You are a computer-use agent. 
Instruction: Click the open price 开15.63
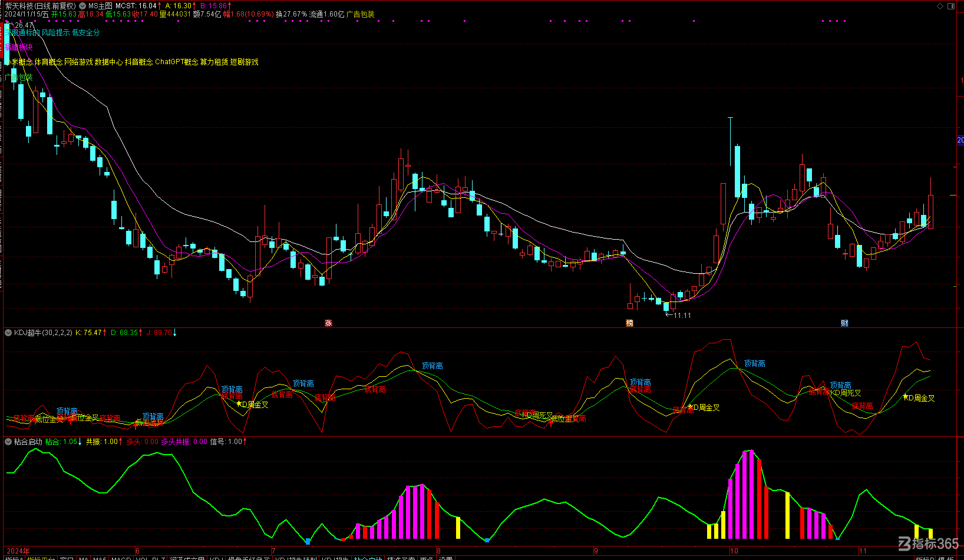tap(64, 14)
